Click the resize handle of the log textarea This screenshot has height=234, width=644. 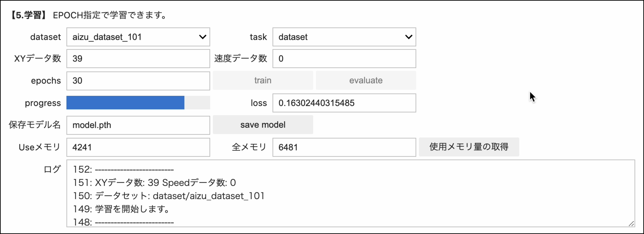click(x=631, y=224)
